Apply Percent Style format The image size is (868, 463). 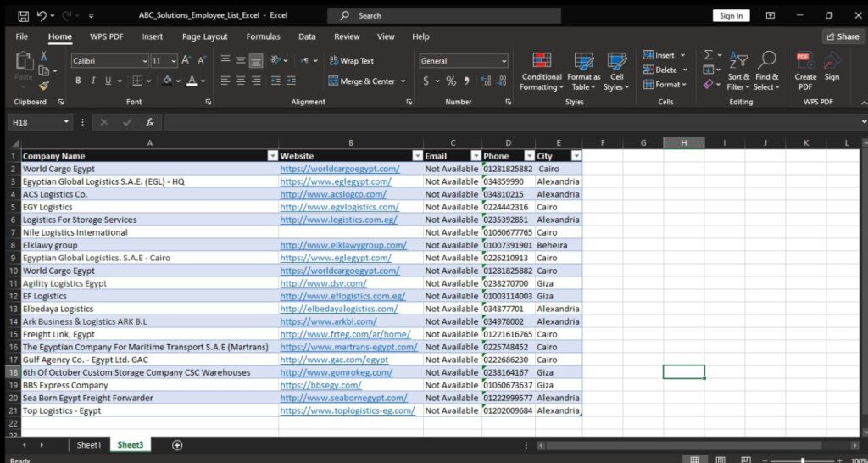pos(451,81)
